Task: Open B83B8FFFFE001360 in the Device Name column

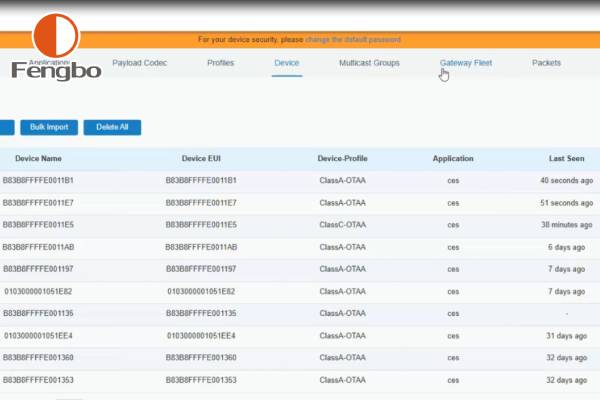Action: click(x=38, y=358)
